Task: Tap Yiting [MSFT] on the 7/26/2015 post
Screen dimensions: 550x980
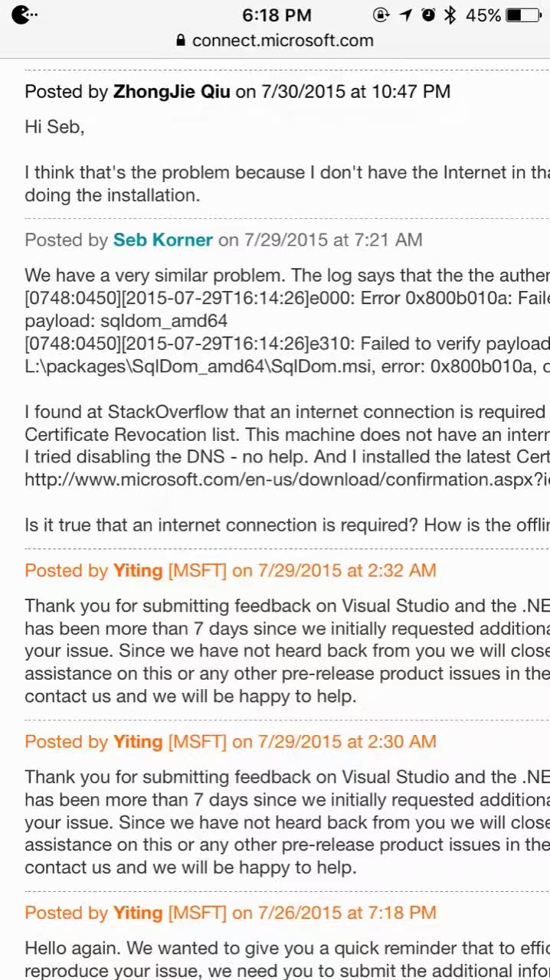Action: click(x=170, y=913)
